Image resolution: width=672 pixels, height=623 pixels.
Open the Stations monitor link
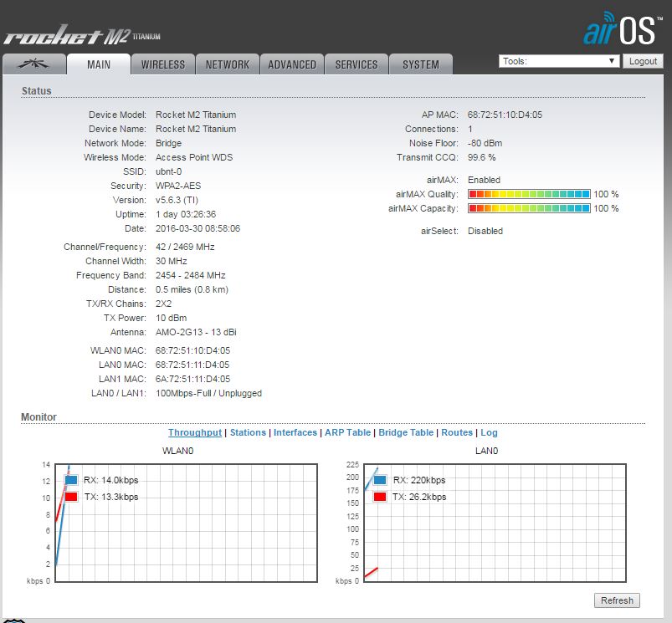[248, 432]
